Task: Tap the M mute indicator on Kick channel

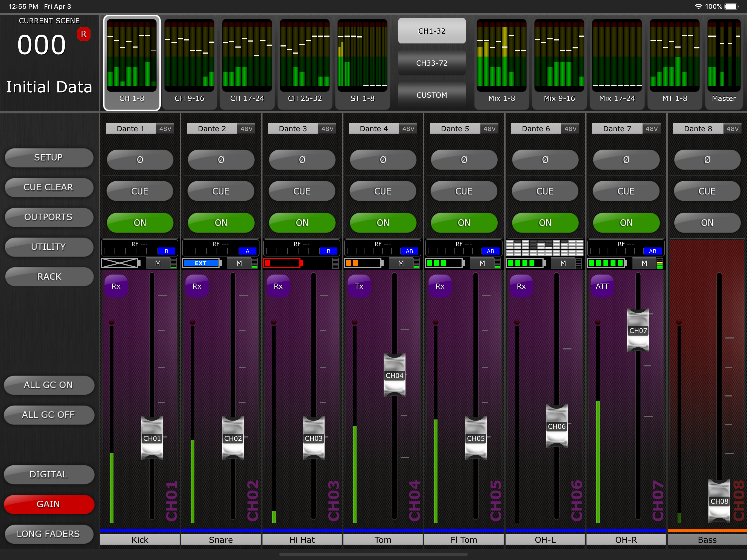Action: 158,263
